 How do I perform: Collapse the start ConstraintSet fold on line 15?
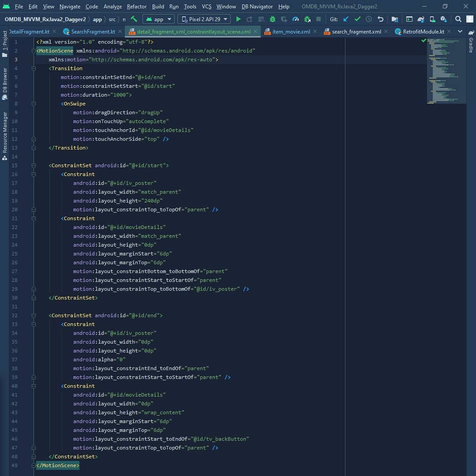pos(34,165)
